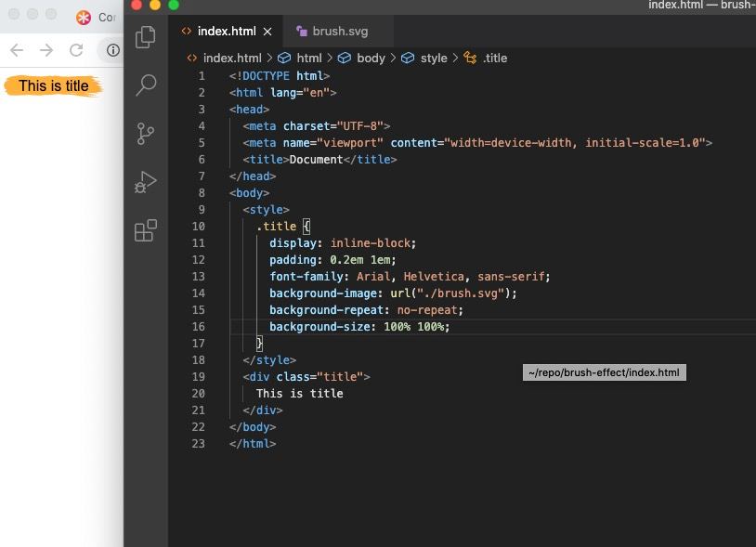Click the 'padding: 0.2em 1em;' line
This screenshot has width=756, height=547.
(332, 260)
